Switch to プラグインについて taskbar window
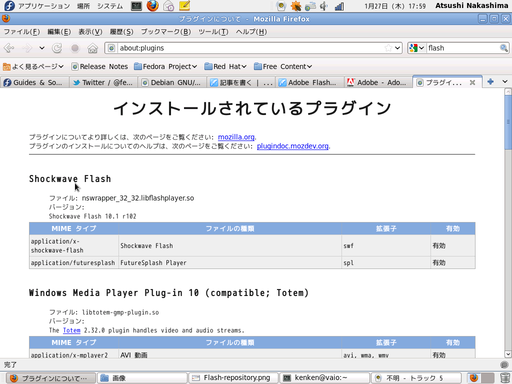Screen dimensions: 512x384 tap(51, 378)
